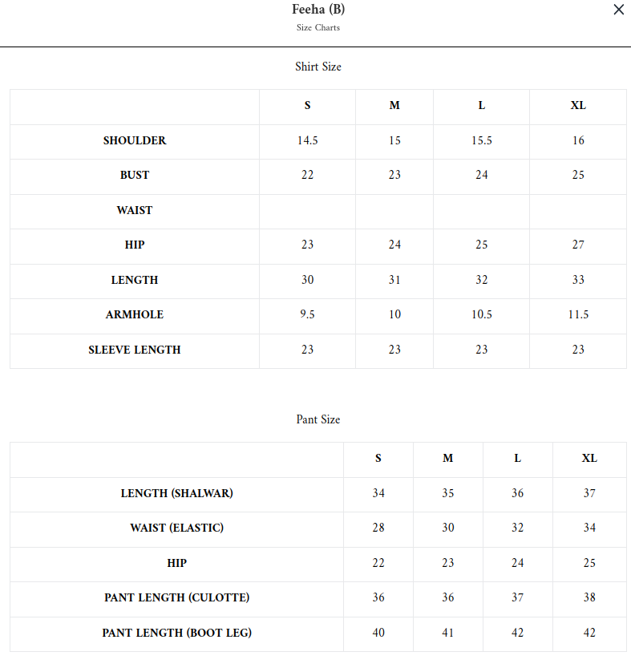Select the BUST row label

135,176
